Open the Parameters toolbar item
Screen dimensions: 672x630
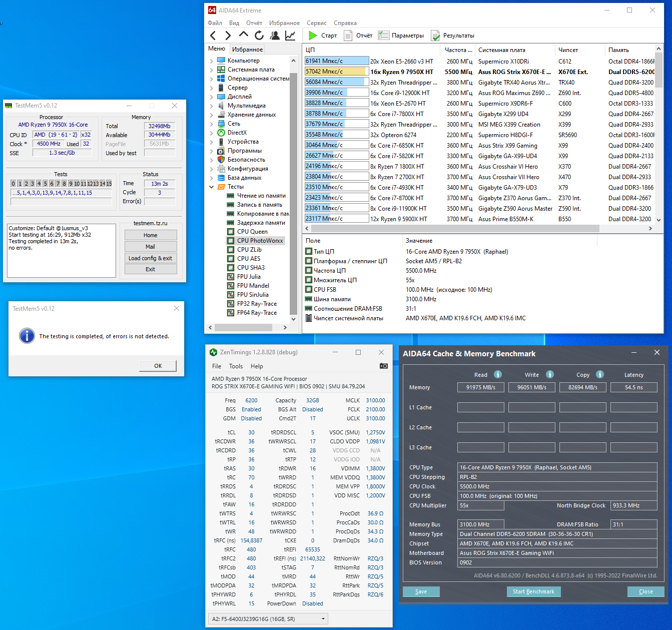[x=401, y=36]
